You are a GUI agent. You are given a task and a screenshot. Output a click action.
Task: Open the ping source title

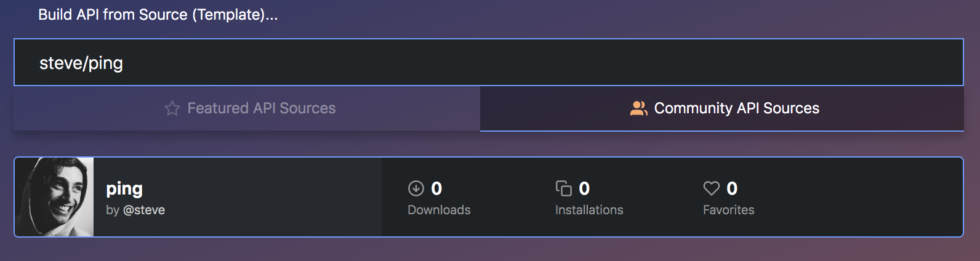click(x=124, y=188)
